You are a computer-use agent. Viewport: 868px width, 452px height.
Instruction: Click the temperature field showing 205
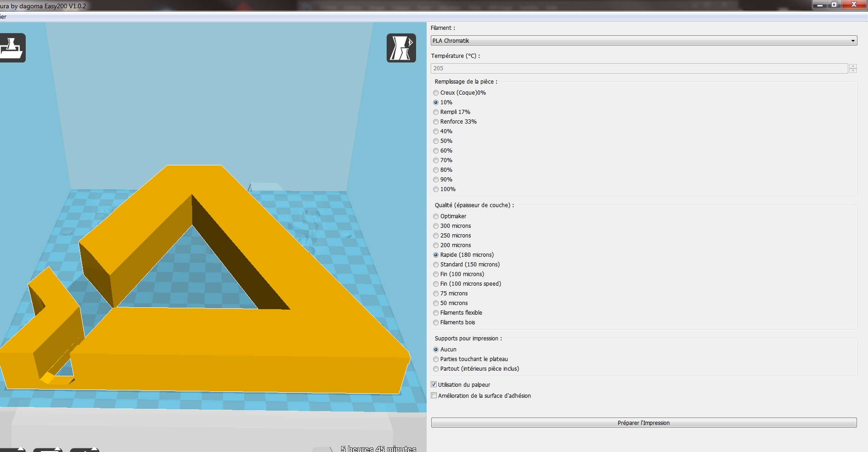click(639, 68)
